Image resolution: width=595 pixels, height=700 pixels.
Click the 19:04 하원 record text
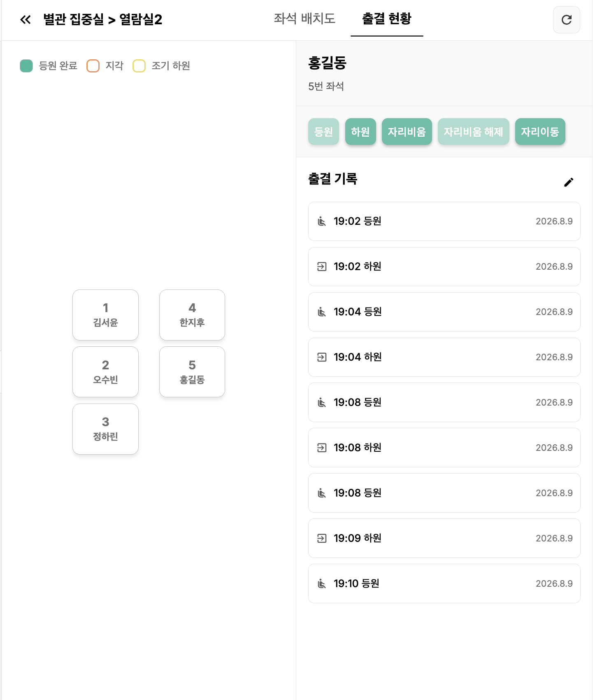[x=358, y=357]
